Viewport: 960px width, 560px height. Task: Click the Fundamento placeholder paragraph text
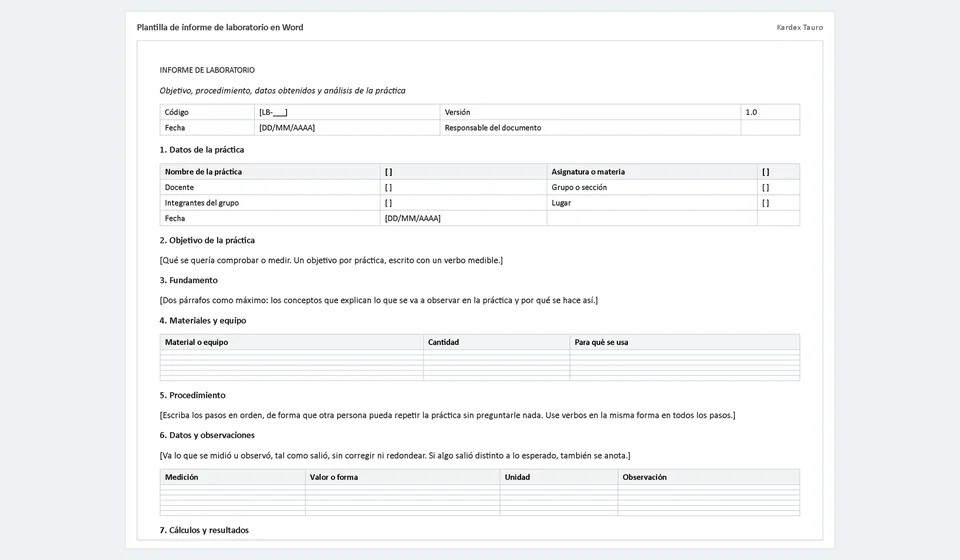click(378, 301)
